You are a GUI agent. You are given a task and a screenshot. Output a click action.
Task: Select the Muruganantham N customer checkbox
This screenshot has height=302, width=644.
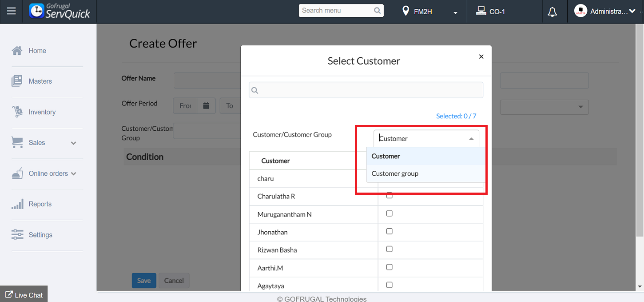point(390,213)
